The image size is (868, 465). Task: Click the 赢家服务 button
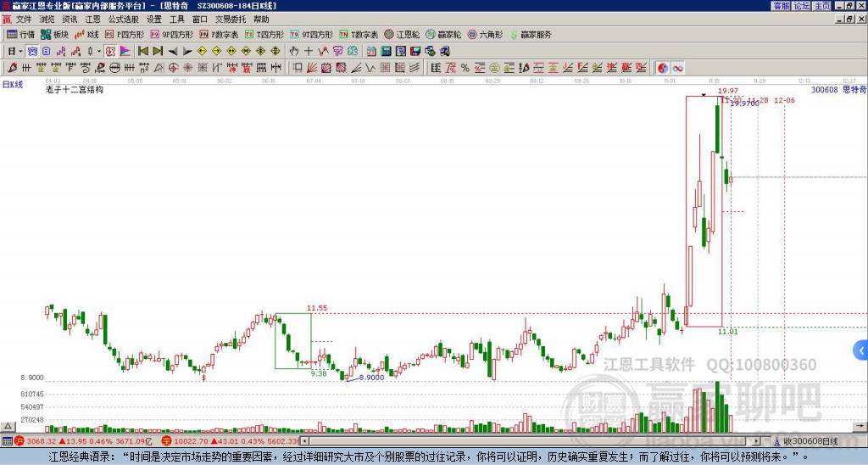click(531, 34)
